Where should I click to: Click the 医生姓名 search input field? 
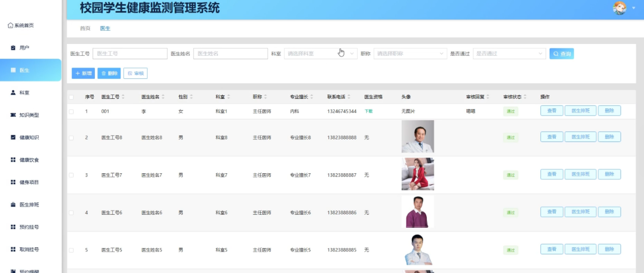pos(230,54)
